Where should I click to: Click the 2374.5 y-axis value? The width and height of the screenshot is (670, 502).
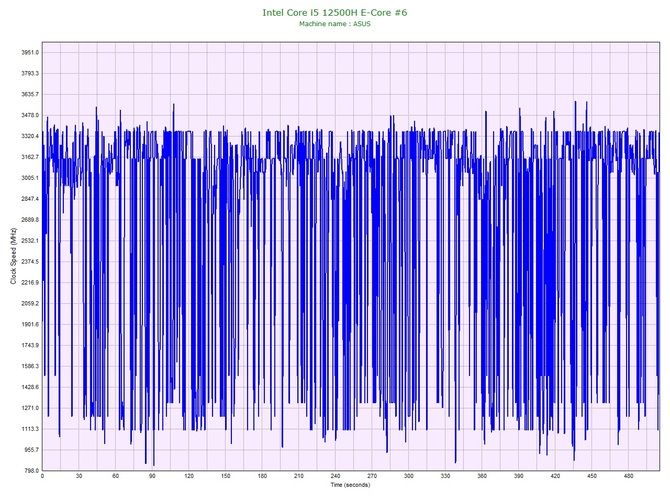30,262
